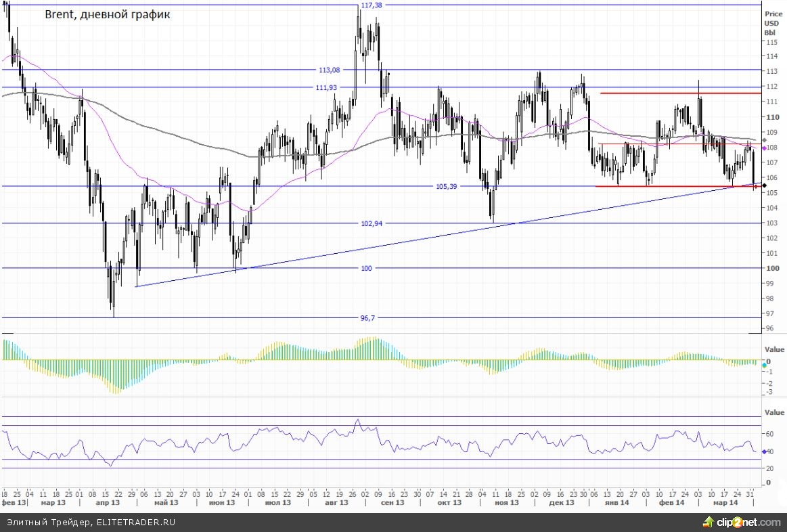The width and height of the screenshot is (787, 532).
Task: Click the 'мар 14' month on time axis
Action: [x=725, y=502]
